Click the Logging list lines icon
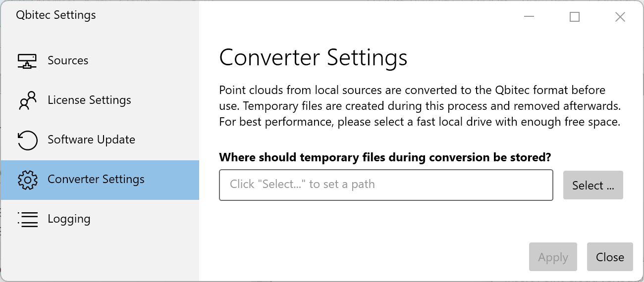The height and width of the screenshot is (282, 644). (x=28, y=219)
